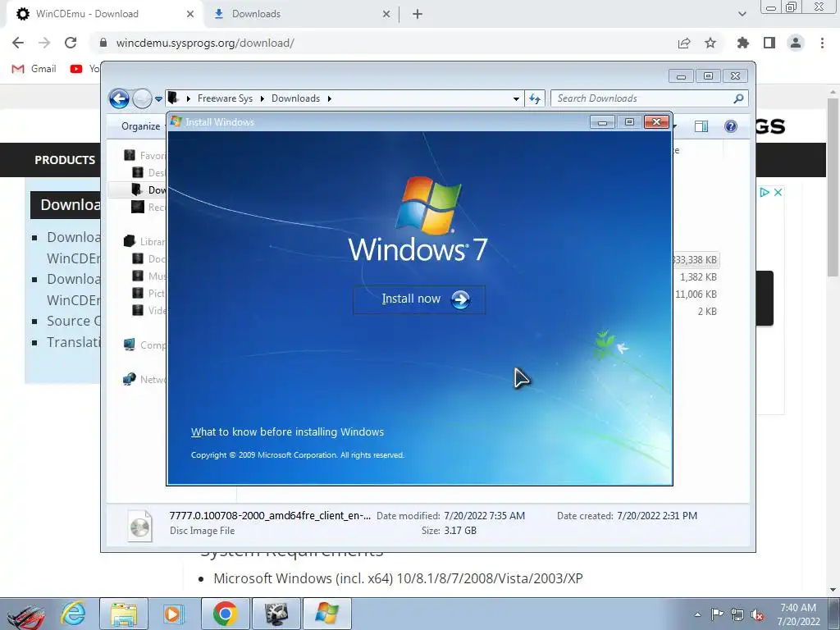840x630 pixels.
Task: Go forward in Chrome browser
Action: [x=44, y=43]
